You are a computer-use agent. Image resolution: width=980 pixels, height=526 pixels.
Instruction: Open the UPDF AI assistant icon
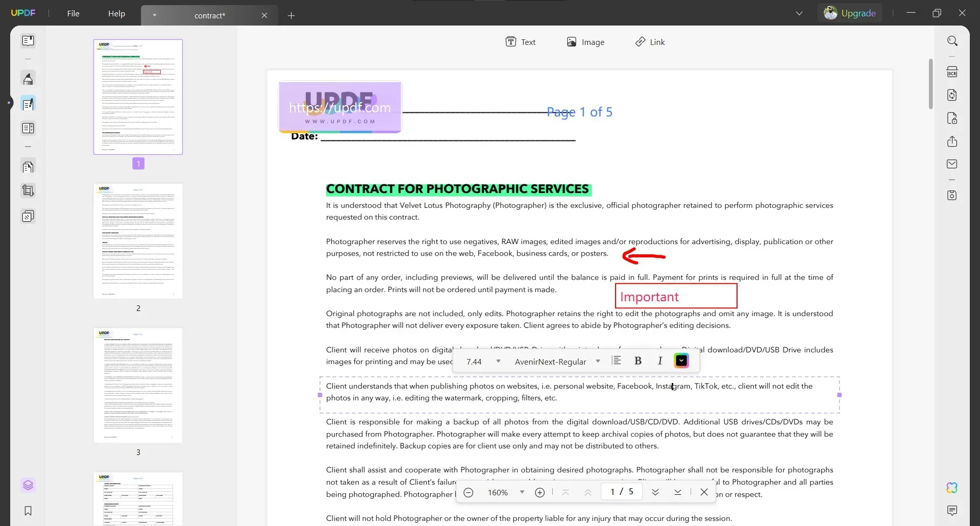tap(952, 488)
